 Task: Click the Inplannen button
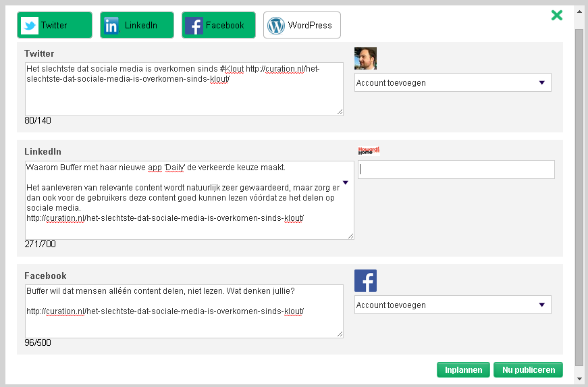(x=463, y=369)
